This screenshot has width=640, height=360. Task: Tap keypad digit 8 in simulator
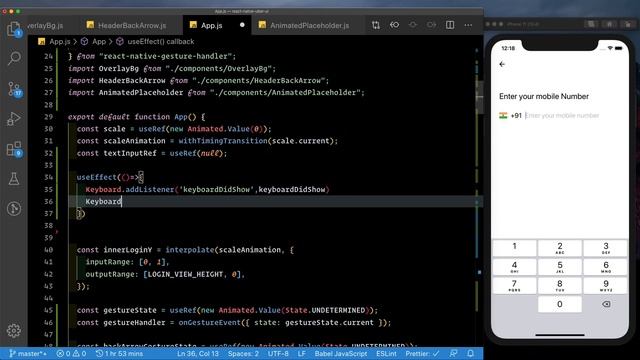pyautogui.click(x=560, y=285)
